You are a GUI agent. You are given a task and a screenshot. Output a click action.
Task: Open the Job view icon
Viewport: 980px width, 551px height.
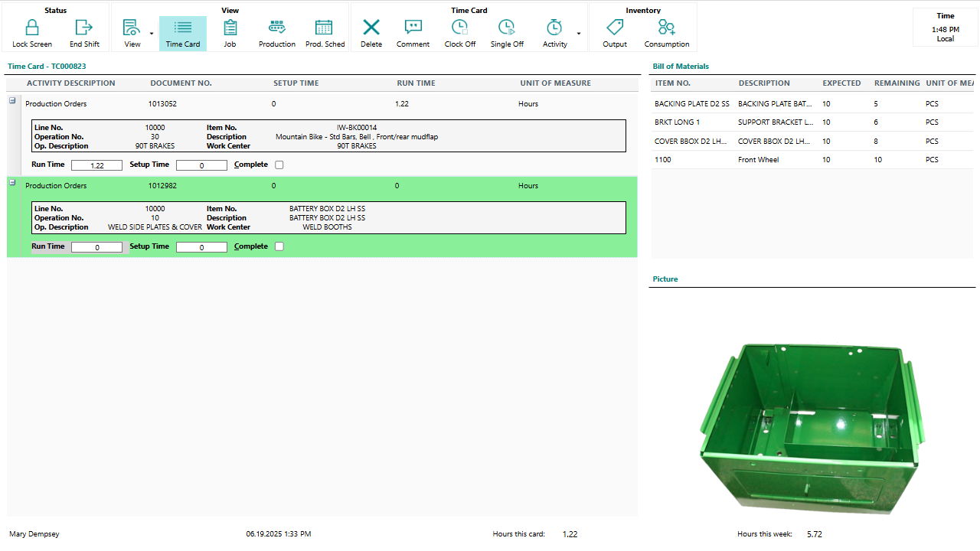tap(230, 28)
